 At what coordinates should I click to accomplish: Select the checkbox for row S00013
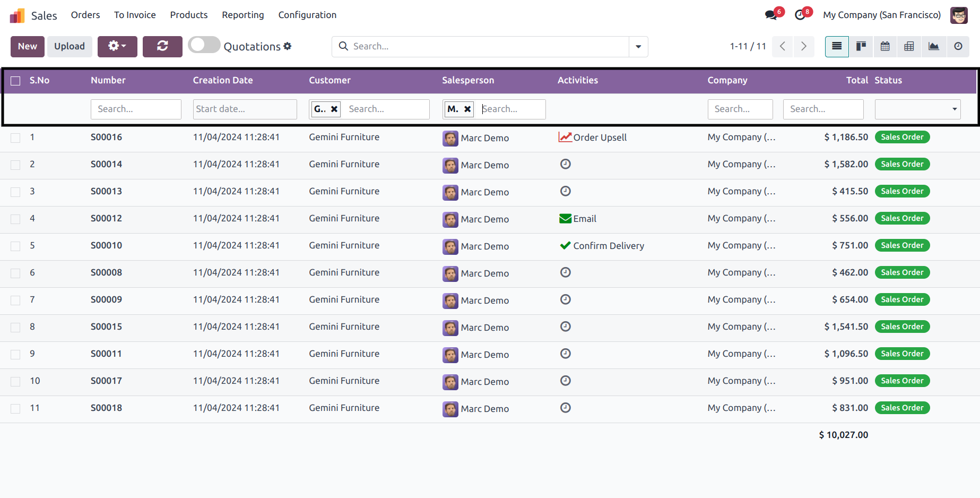click(x=15, y=192)
